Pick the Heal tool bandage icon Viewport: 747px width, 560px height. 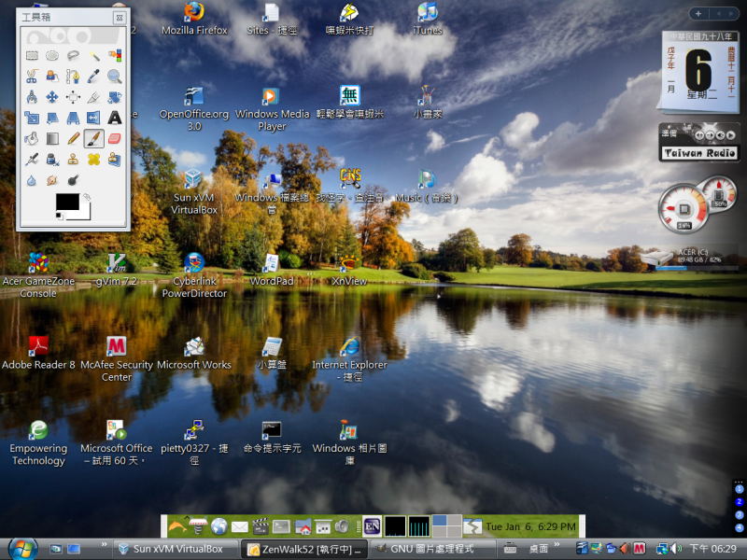point(93,159)
